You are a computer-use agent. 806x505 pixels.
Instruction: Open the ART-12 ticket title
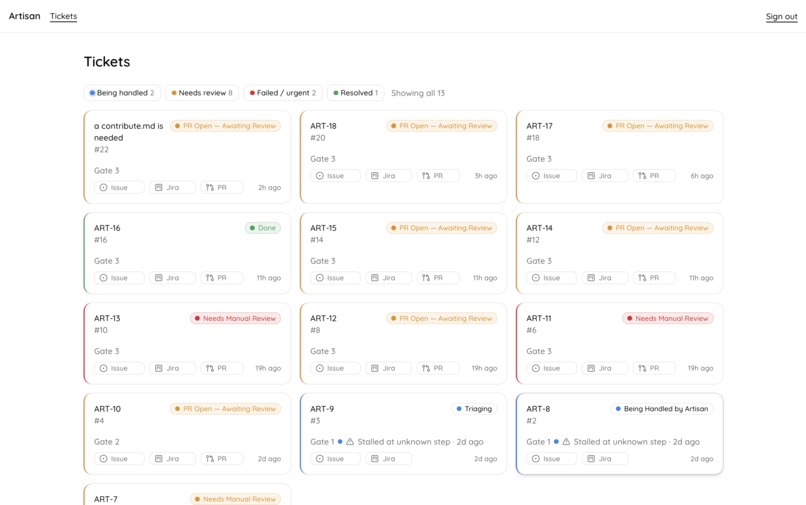click(323, 318)
